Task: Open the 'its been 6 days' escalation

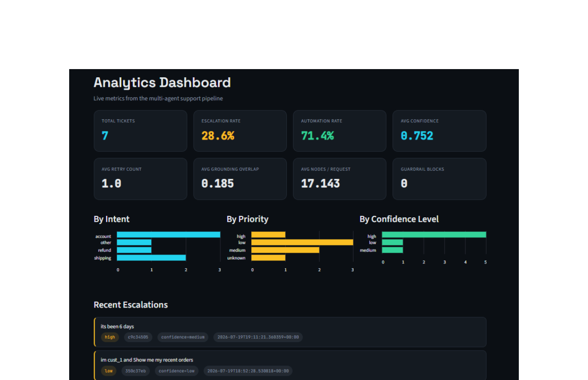Action: pyautogui.click(x=290, y=332)
